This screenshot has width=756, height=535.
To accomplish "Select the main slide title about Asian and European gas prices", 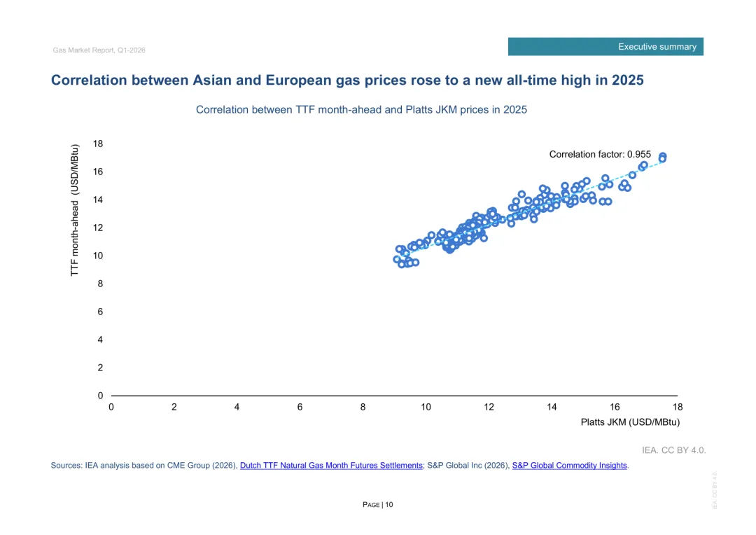I will [347, 80].
